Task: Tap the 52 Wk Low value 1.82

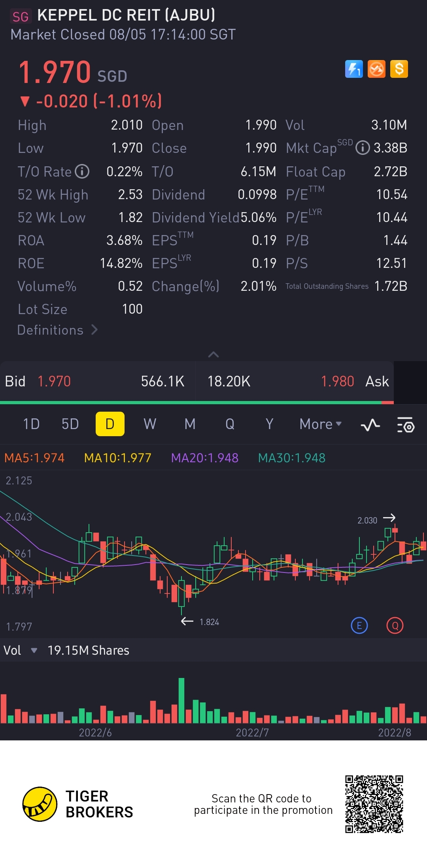Action: (x=130, y=217)
